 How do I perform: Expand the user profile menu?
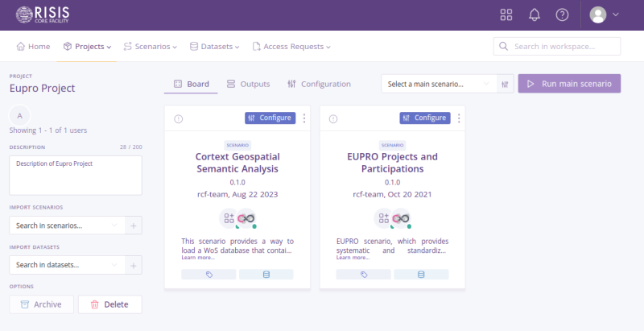pos(605,14)
